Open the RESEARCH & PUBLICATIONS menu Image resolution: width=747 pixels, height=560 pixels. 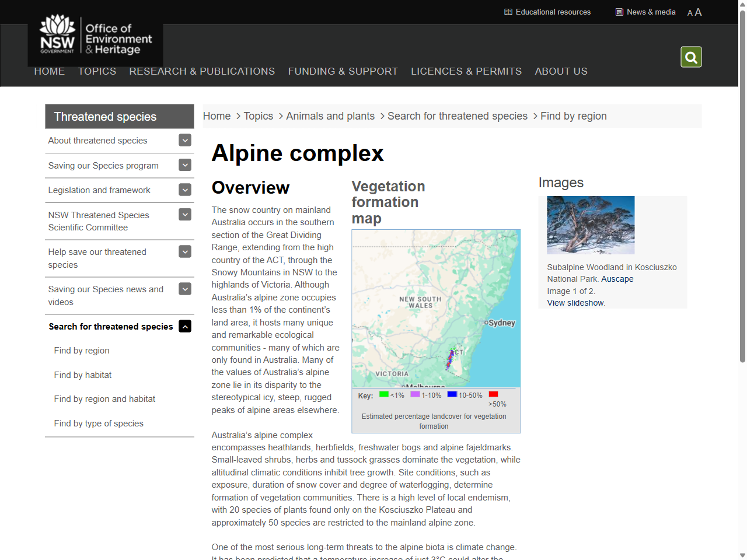tap(202, 71)
